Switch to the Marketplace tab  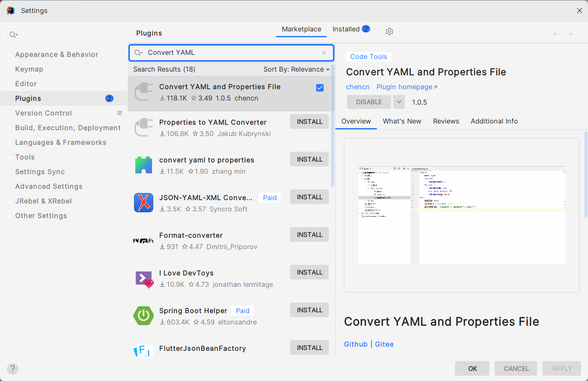tap(302, 29)
